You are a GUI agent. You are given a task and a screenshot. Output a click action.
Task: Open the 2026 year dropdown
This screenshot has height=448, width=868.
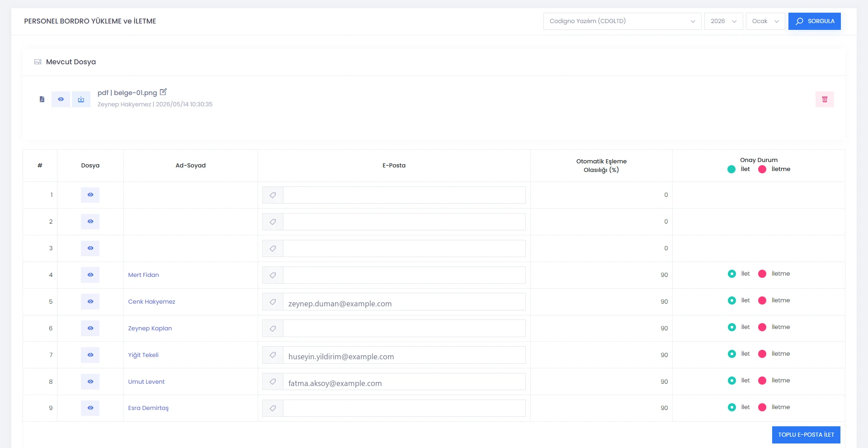pyautogui.click(x=723, y=21)
